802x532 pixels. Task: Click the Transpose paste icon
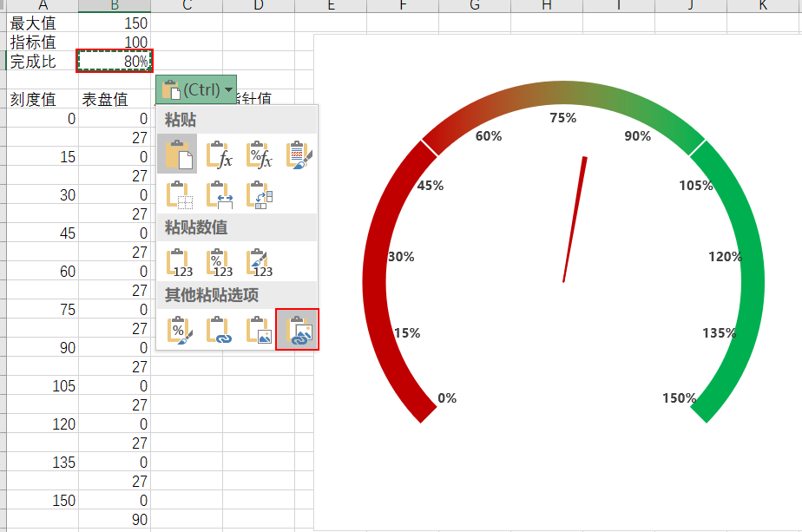(x=260, y=195)
